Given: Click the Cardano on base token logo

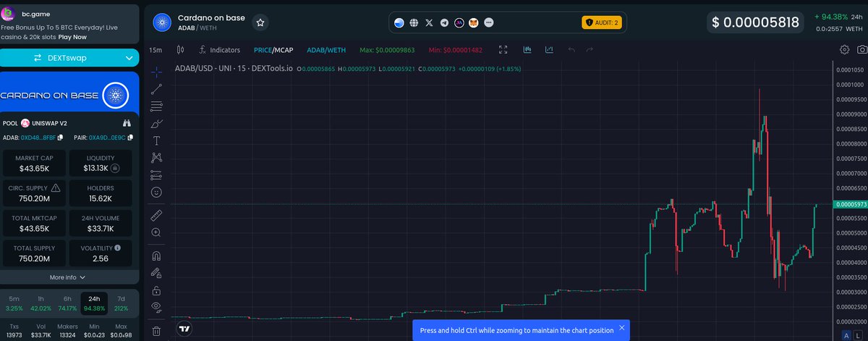Looking at the screenshot, I should click(x=162, y=22).
